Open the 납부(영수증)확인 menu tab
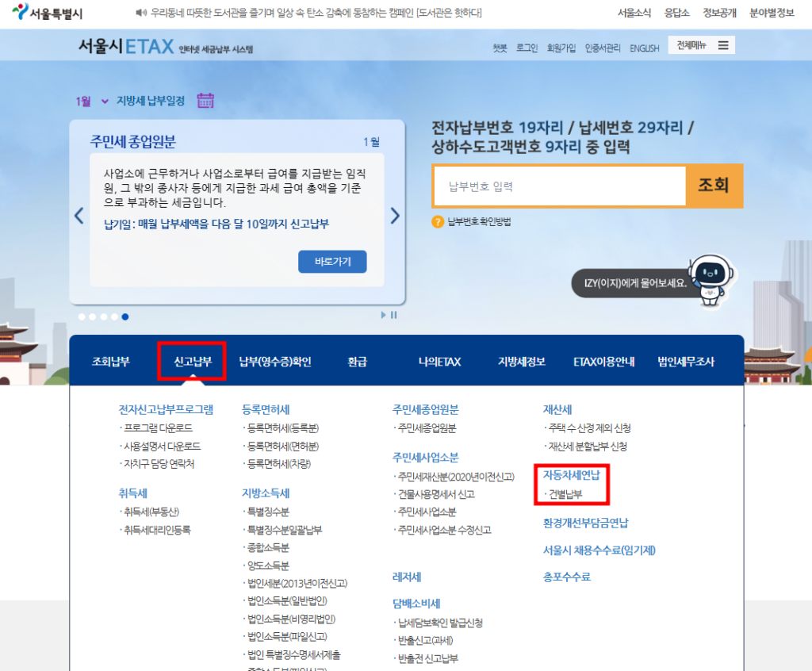Image resolution: width=812 pixels, height=671 pixels. tap(275, 362)
